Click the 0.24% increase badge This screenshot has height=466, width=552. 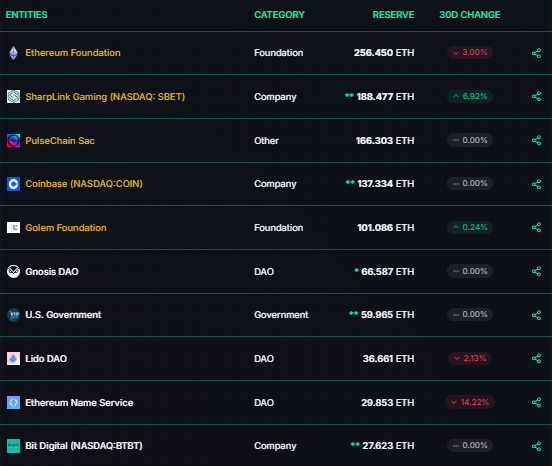(470, 227)
